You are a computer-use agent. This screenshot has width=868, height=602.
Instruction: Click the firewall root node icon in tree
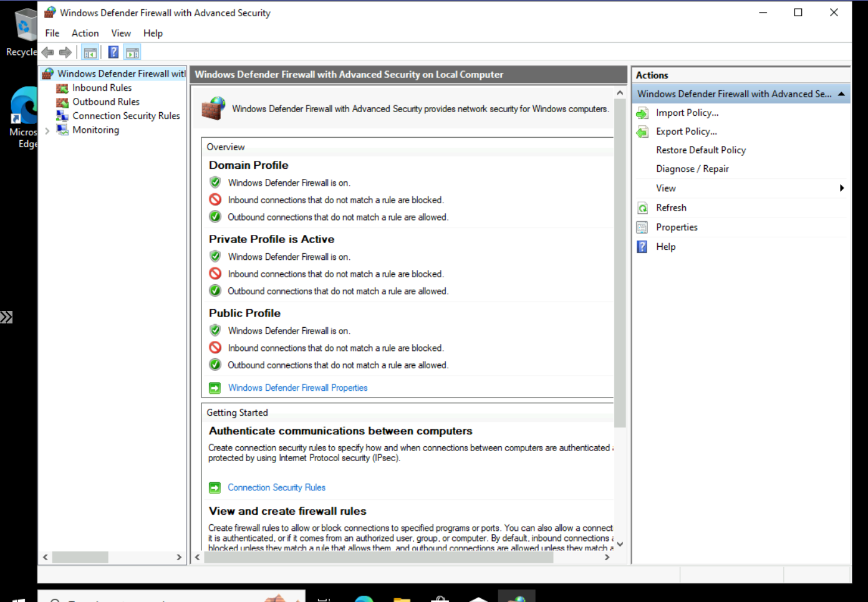[48, 74]
